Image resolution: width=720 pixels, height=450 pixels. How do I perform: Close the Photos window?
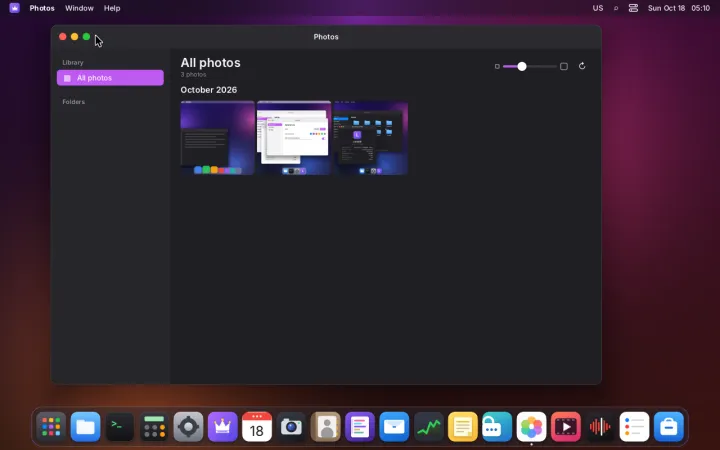click(63, 37)
